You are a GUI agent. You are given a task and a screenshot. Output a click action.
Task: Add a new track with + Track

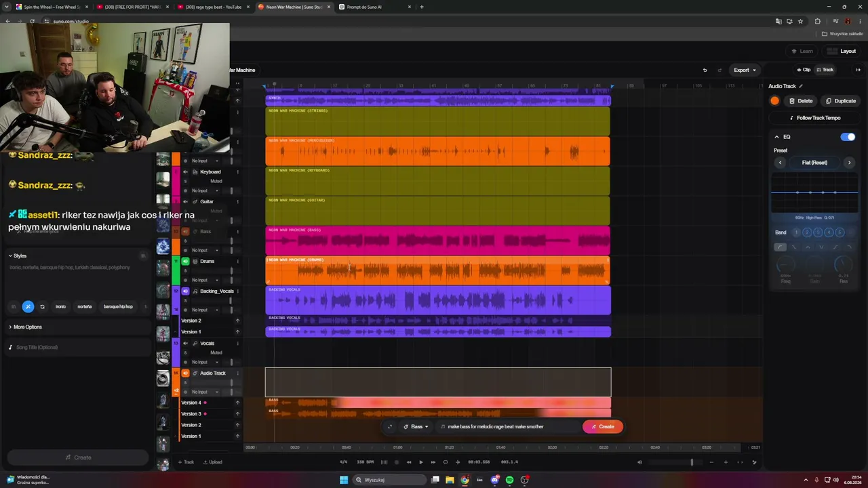(x=186, y=462)
